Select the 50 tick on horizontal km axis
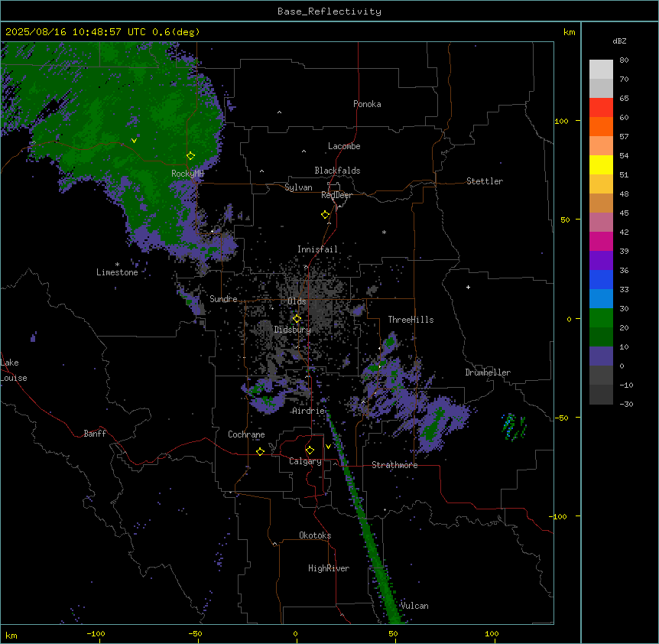This screenshot has width=659, height=644. coord(393,633)
